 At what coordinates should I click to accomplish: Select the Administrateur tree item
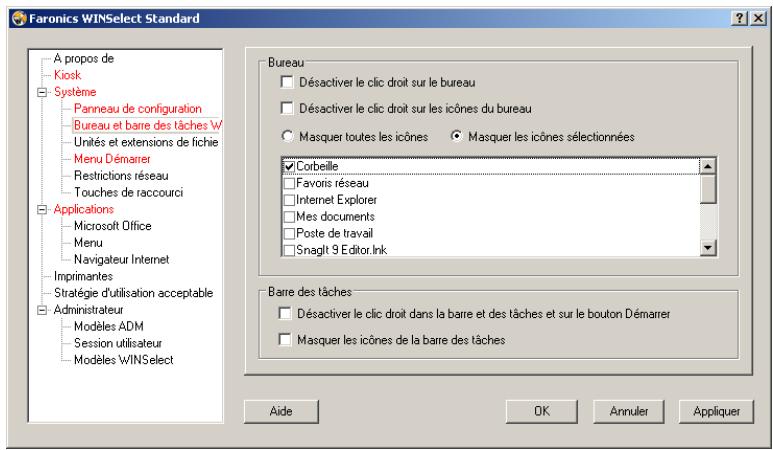[x=88, y=310]
